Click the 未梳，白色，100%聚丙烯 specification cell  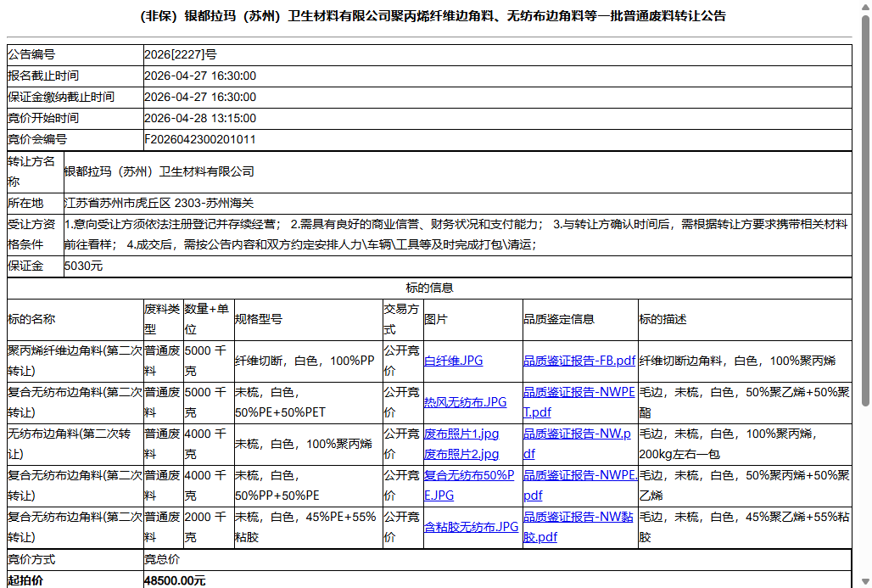[309, 444]
